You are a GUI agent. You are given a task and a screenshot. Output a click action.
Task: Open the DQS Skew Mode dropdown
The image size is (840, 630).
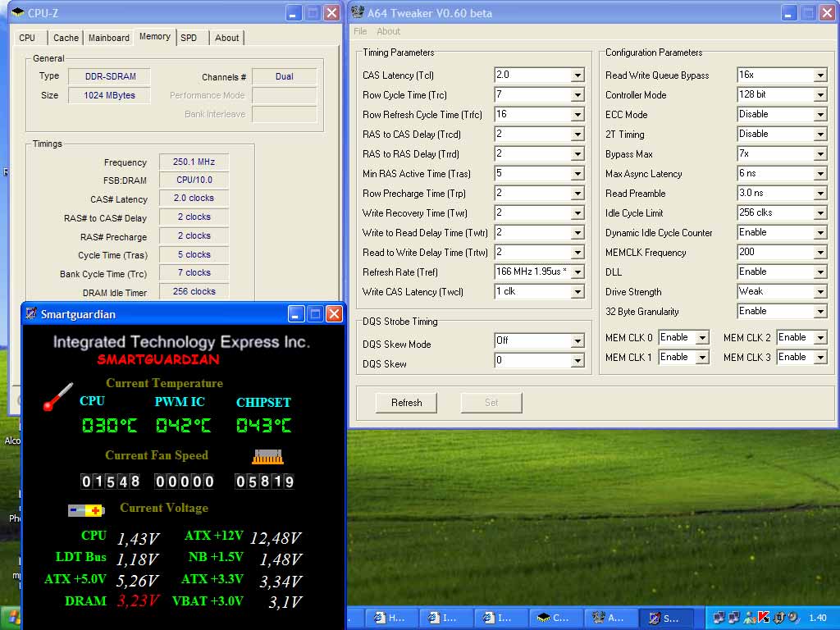tap(577, 340)
